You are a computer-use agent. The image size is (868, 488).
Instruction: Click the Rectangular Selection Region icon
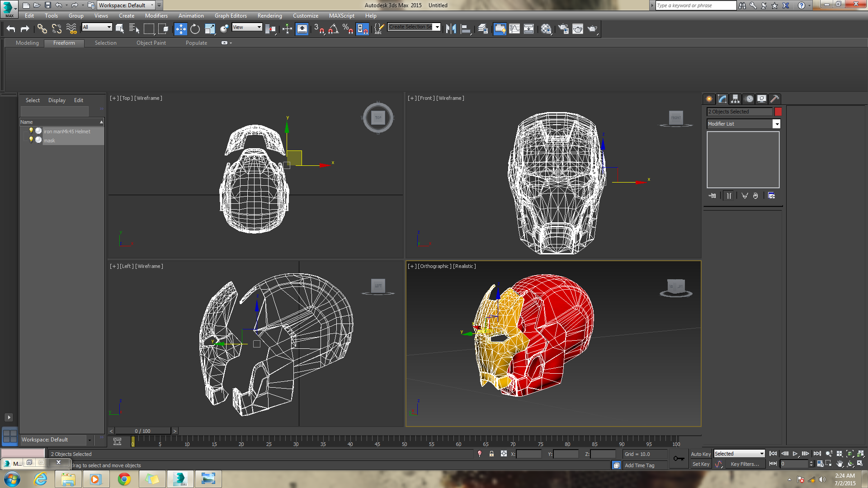point(149,29)
